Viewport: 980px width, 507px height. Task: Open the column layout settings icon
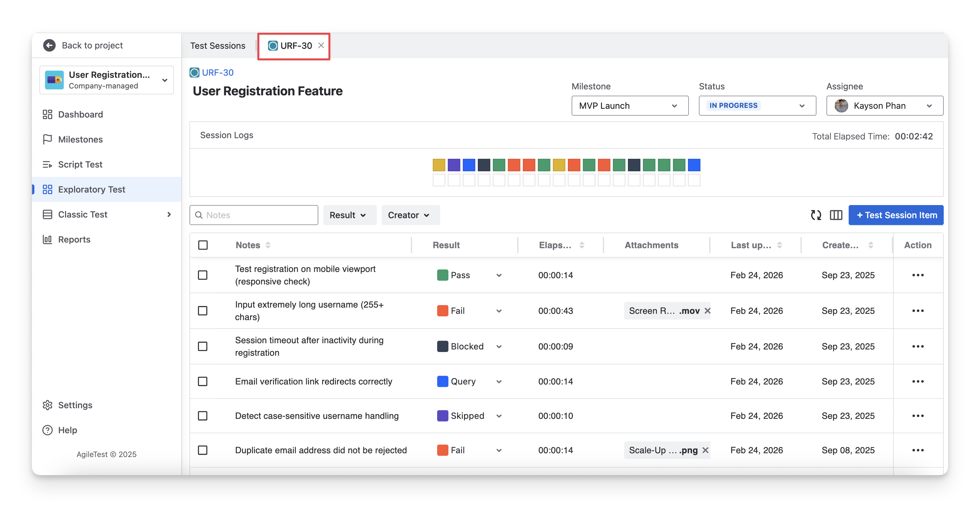coord(836,215)
